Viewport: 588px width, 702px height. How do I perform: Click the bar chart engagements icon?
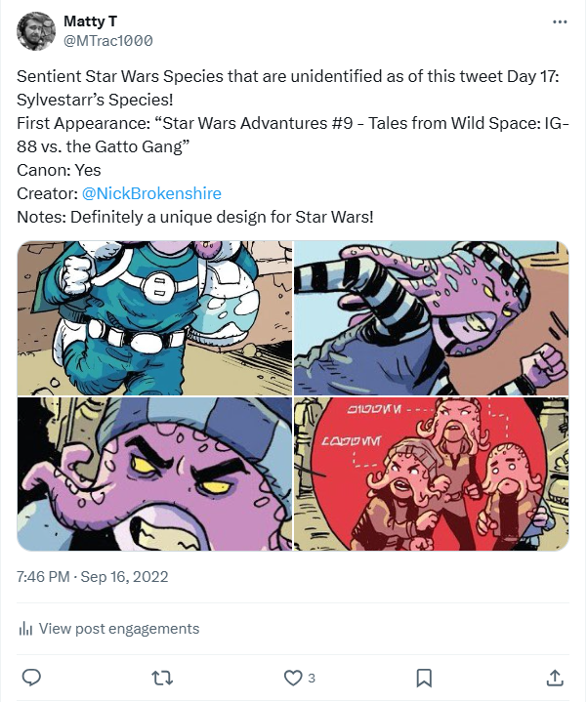(x=26, y=629)
